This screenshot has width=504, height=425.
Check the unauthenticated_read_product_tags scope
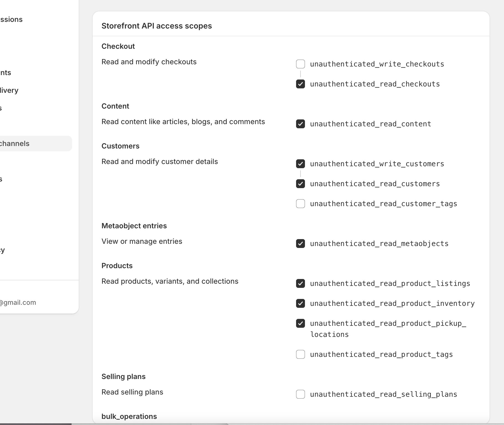(x=301, y=354)
